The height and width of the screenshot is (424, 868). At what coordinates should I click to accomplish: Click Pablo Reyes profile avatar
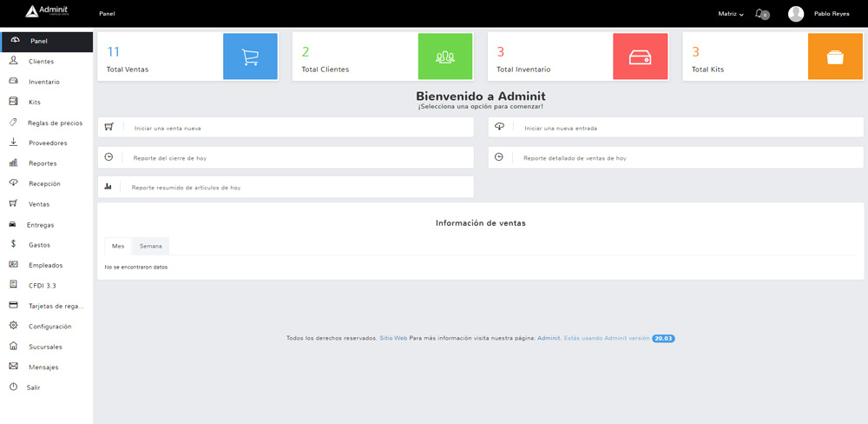tap(796, 14)
